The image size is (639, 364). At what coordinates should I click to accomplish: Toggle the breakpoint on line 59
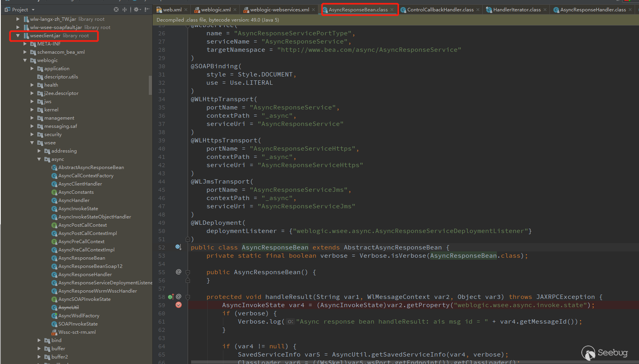pyautogui.click(x=179, y=305)
